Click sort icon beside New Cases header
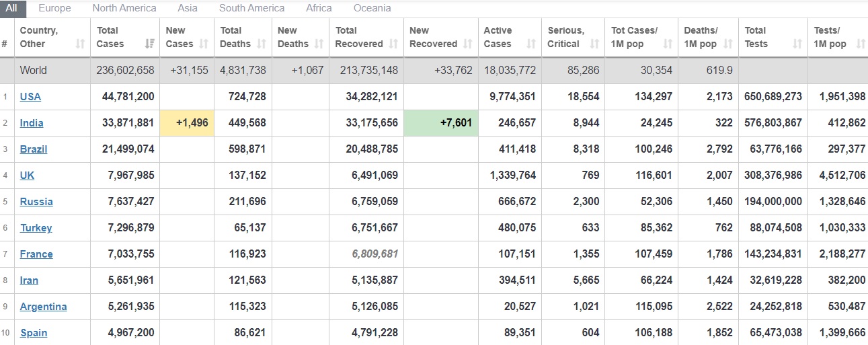Viewport: 868px width, 345px height. (204, 44)
